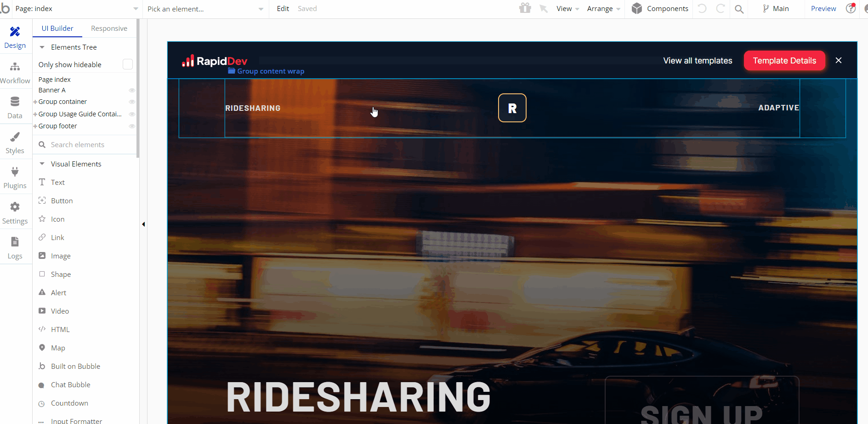Toggle Only show hideable checkbox
Screen dimensions: 868x424
pos(128,64)
